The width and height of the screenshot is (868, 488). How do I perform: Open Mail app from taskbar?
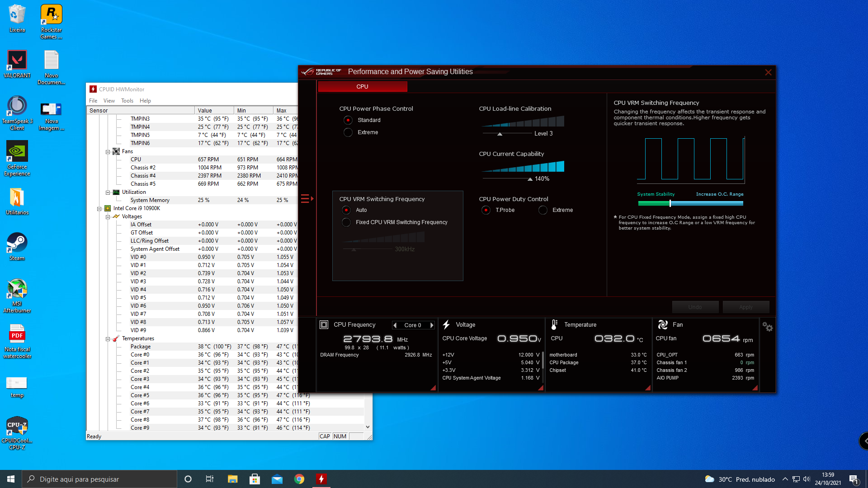click(x=277, y=479)
